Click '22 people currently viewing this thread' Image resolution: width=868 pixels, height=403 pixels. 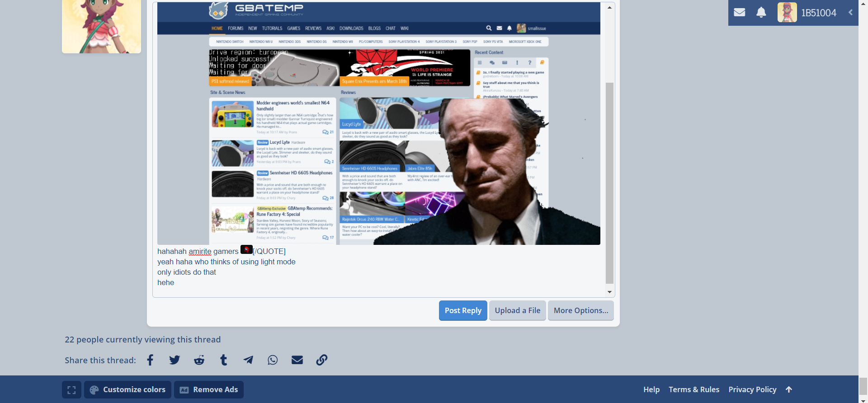[x=143, y=339]
